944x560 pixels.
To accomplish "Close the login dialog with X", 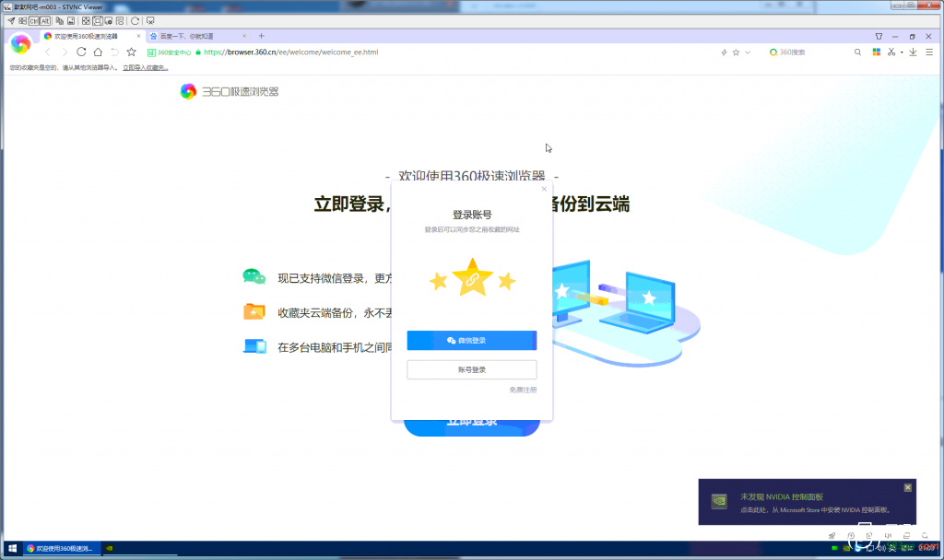I will pos(544,189).
